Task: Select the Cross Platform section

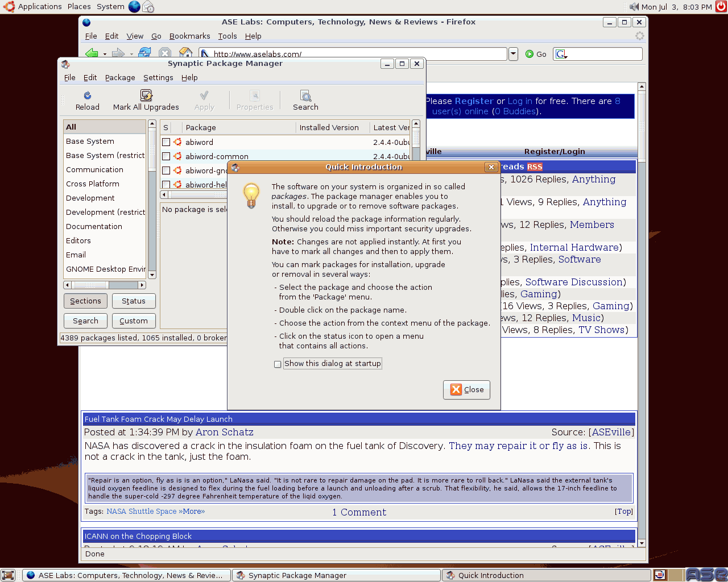Action: [105, 184]
